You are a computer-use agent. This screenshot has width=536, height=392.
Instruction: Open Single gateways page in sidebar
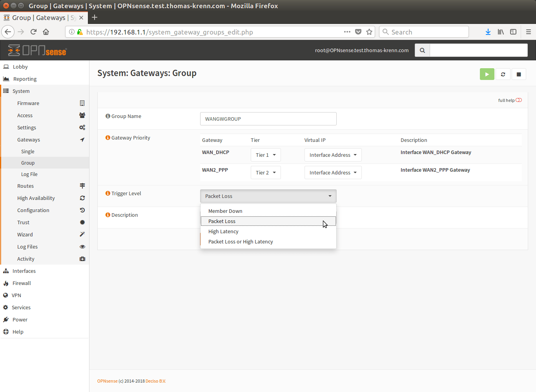tap(28, 151)
